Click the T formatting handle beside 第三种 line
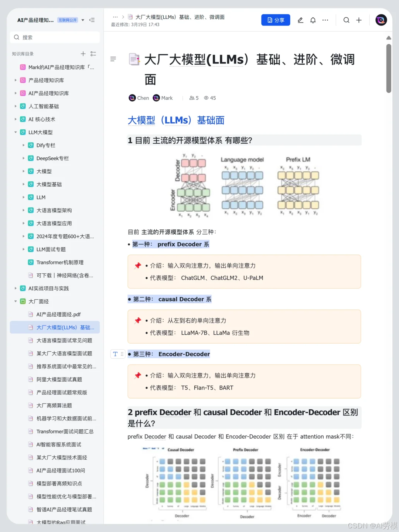Image resolution: width=399 pixels, height=532 pixels. pos(116,354)
